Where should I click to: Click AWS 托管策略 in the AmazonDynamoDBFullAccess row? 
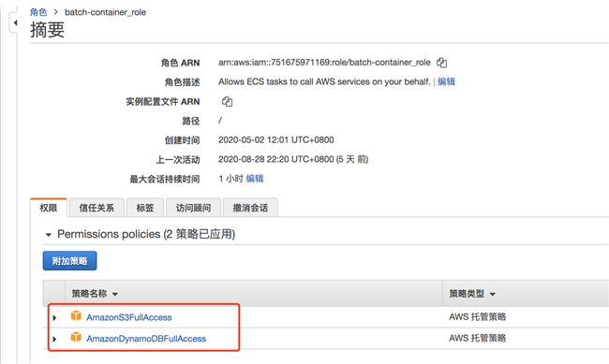tap(477, 338)
